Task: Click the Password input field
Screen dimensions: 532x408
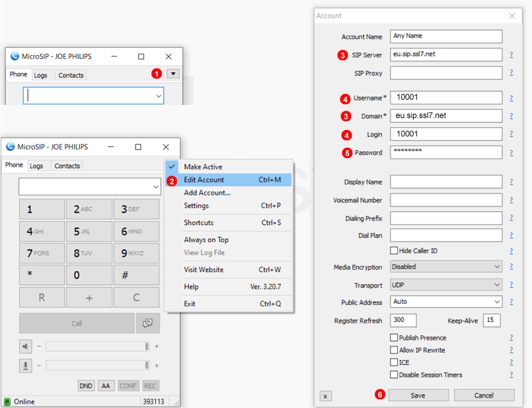Action: point(446,152)
